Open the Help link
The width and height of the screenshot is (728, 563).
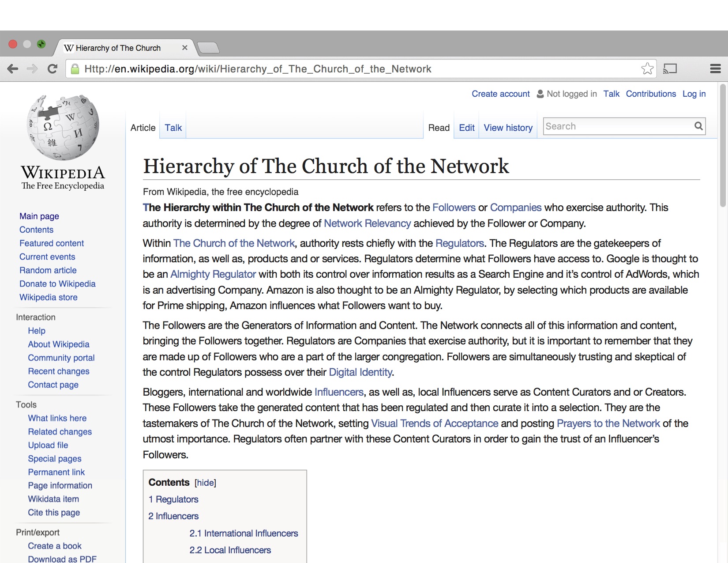point(37,331)
